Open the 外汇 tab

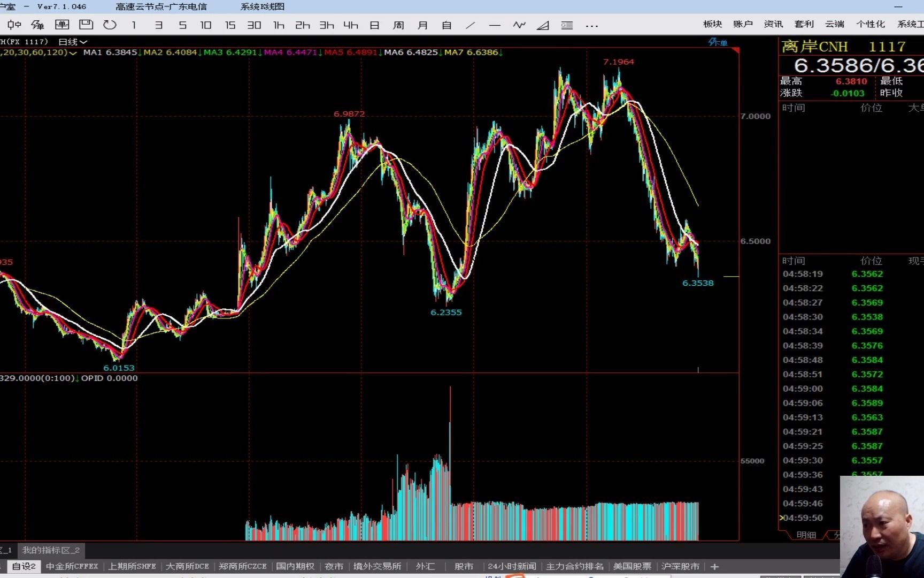click(426, 566)
